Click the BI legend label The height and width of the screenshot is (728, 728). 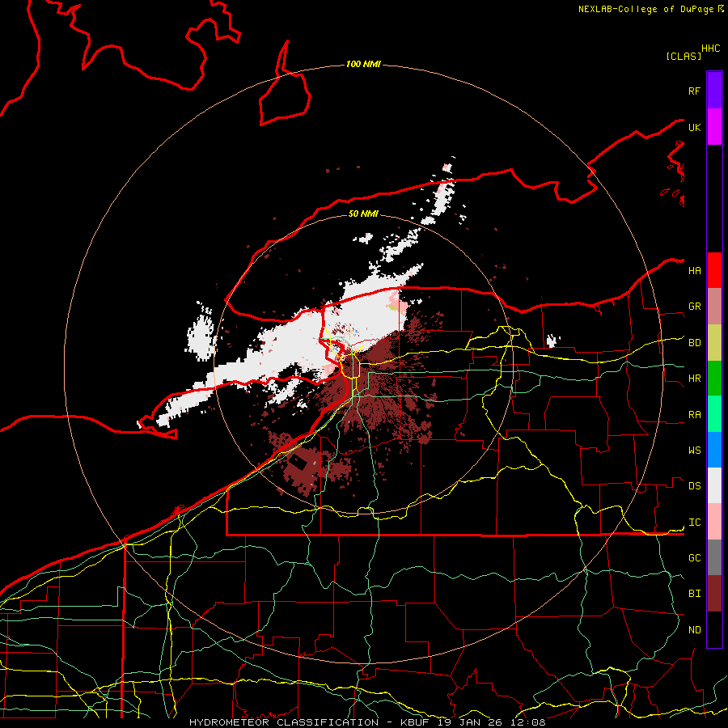pos(694,594)
